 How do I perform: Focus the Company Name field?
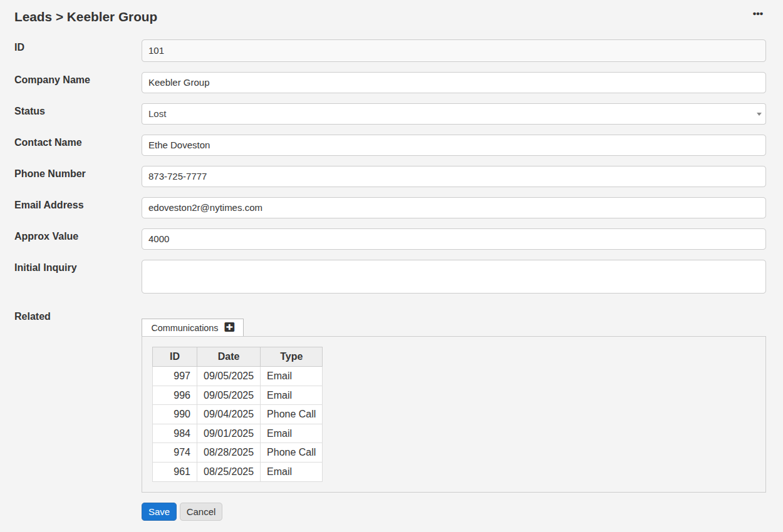[x=453, y=83]
